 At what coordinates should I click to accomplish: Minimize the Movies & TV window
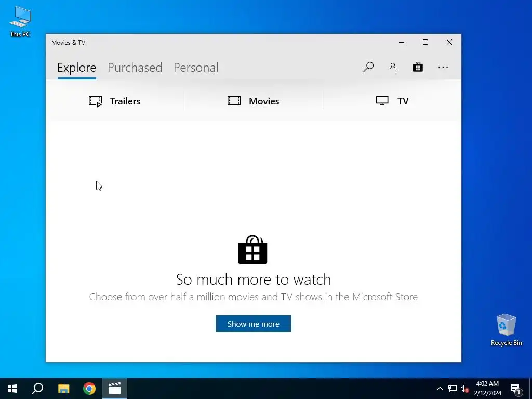pos(402,42)
